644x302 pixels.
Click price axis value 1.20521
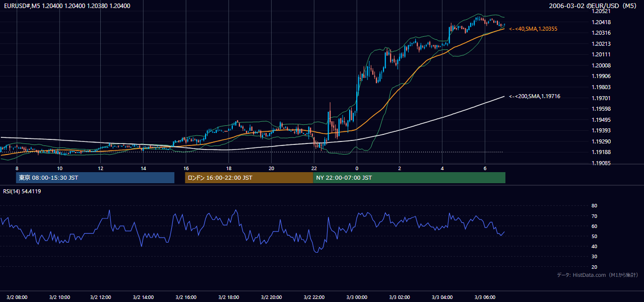(601, 12)
